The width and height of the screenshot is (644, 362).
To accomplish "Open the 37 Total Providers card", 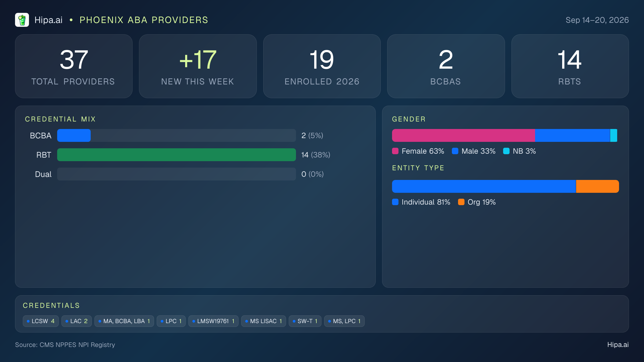I will 74,66.
